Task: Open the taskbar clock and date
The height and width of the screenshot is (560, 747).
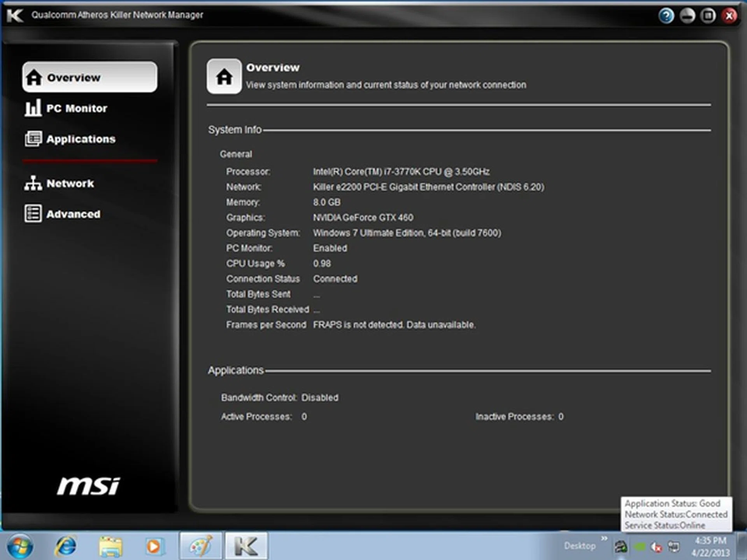Action: 710,546
